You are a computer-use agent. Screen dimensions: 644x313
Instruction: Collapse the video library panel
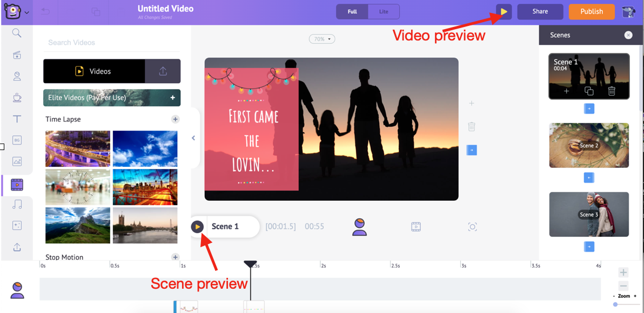coord(193,138)
